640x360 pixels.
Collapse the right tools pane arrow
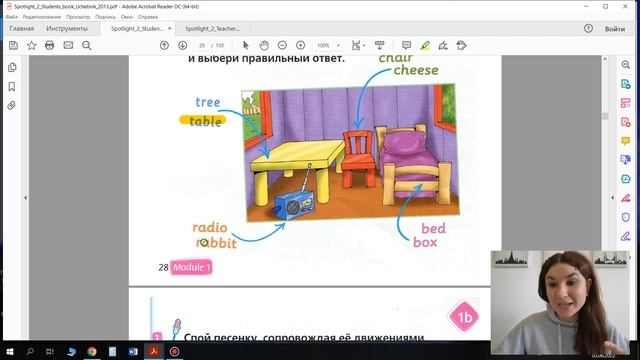click(612, 198)
